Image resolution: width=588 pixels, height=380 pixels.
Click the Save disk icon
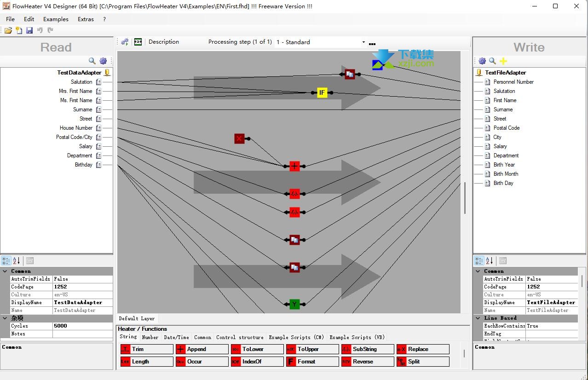29,30
